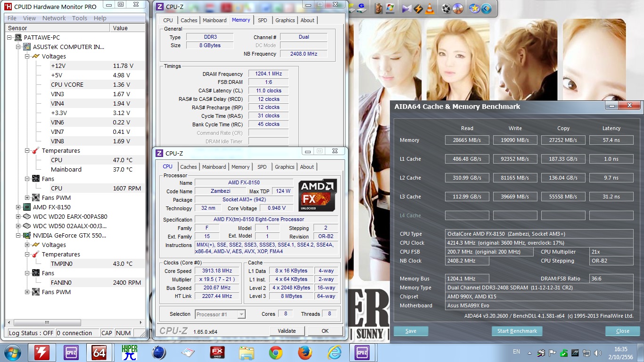Open AMD FX taskbar icon
The image size is (644, 362).
point(217,352)
